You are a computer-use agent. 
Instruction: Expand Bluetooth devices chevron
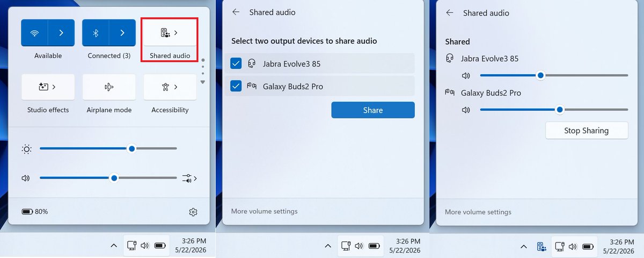click(x=122, y=33)
